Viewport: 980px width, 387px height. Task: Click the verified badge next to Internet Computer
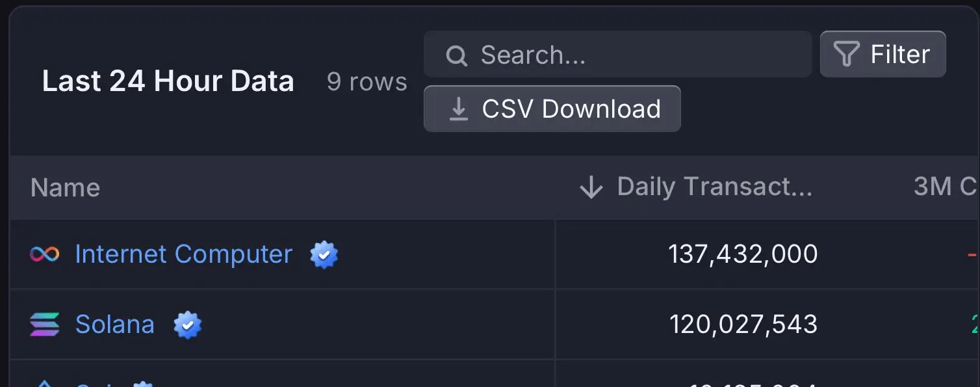tap(324, 255)
